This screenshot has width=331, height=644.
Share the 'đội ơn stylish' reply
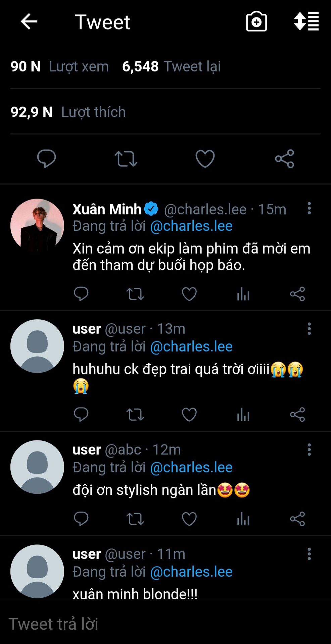(297, 519)
